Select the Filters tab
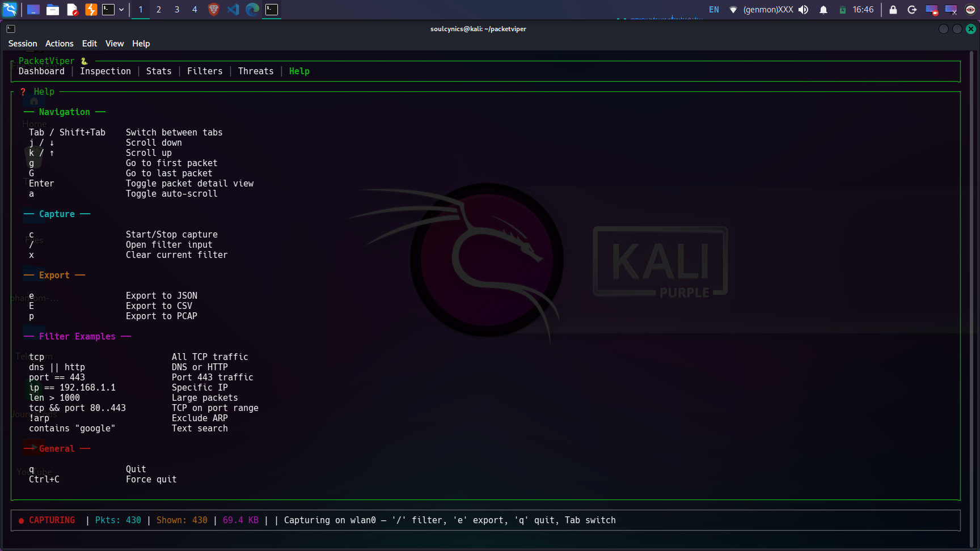 tap(205, 71)
